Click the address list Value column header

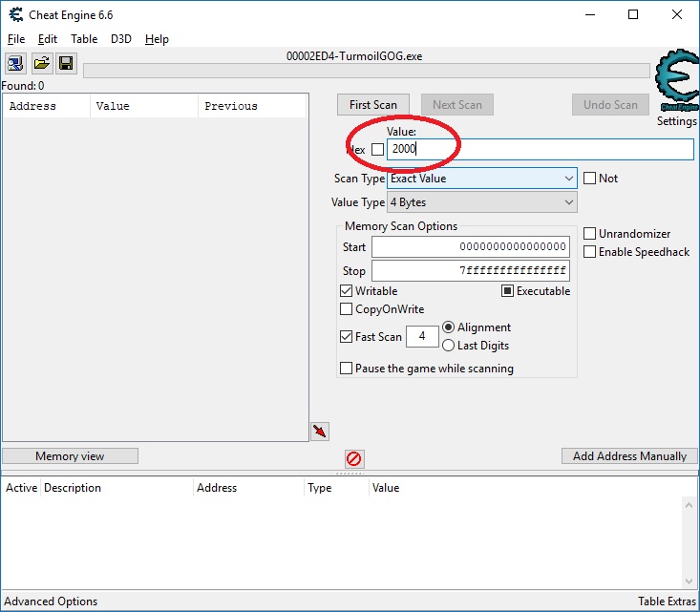pos(386,488)
